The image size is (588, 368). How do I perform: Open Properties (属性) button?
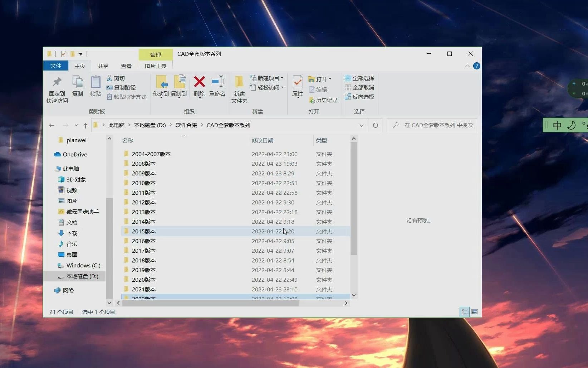point(298,86)
